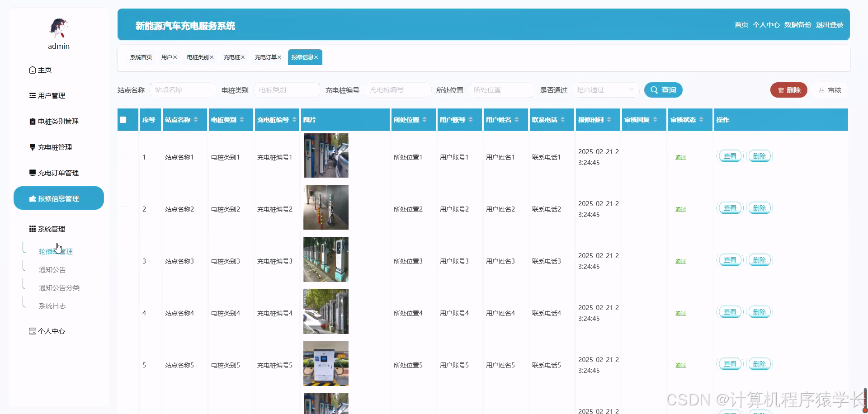Close the 充电订单 tab
This screenshot has height=414, width=868.
279,57
